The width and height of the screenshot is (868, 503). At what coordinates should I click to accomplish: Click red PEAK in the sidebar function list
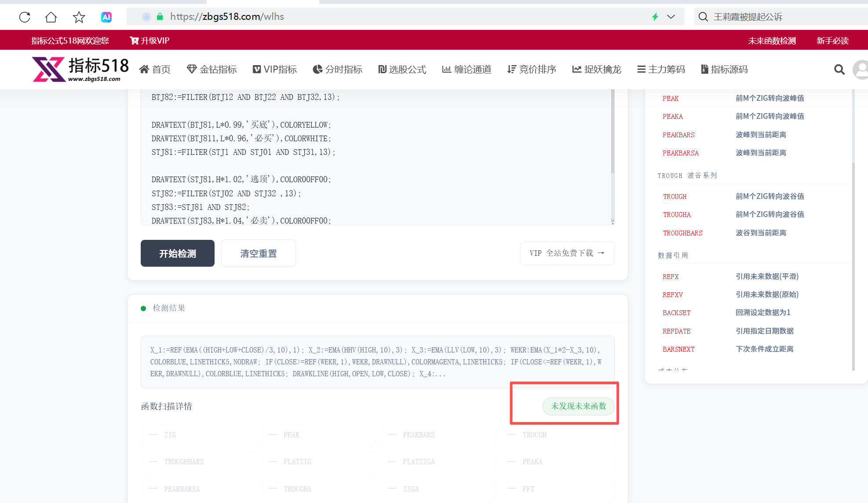[671, 99]
